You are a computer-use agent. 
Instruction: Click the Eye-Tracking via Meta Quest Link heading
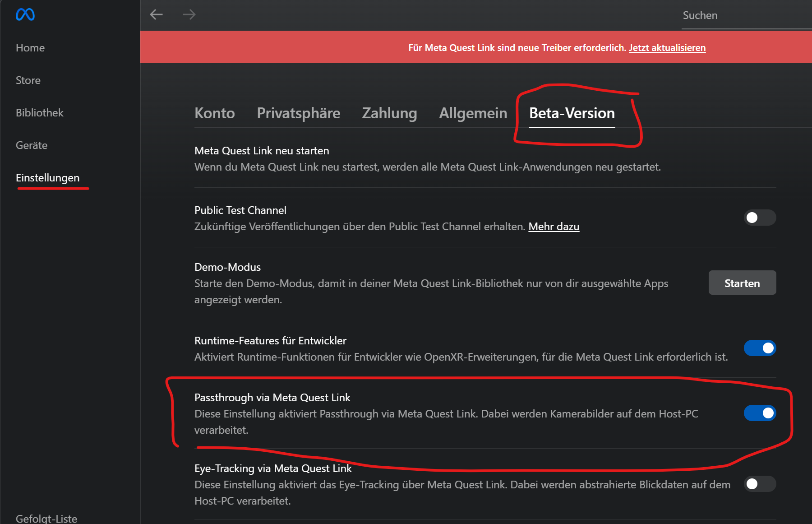pos(273,468)
